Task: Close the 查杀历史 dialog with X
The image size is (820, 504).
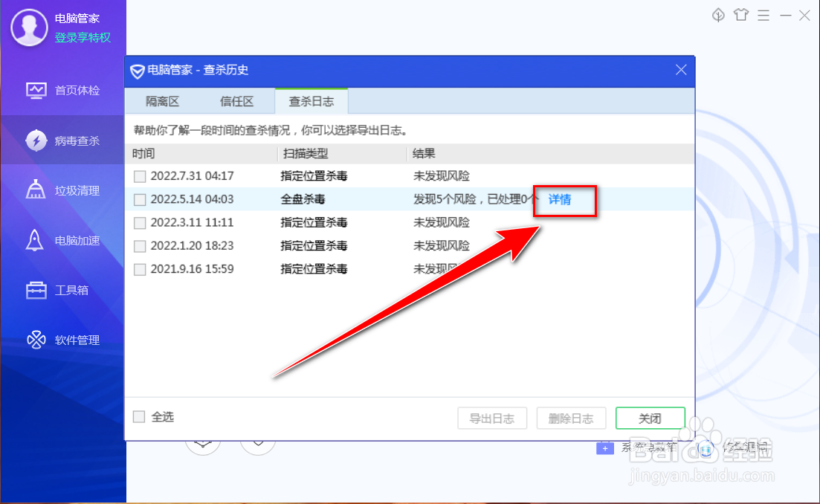Action: point(681,70)
